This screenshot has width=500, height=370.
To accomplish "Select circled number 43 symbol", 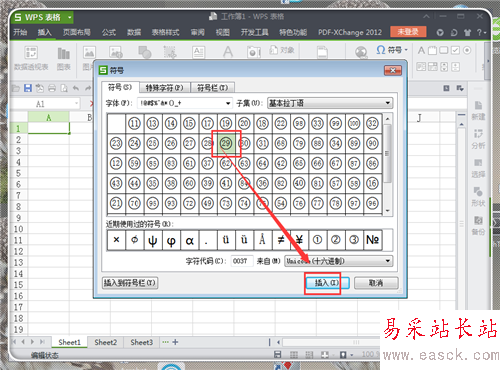I will point(116,183).
